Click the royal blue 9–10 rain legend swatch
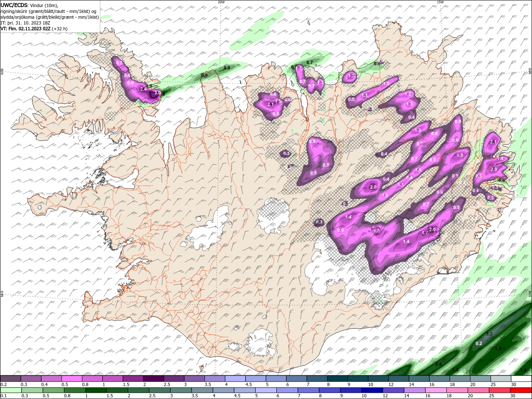Image resolution: width=532 pixels, height=399 pixels. (x=350, y=390)
